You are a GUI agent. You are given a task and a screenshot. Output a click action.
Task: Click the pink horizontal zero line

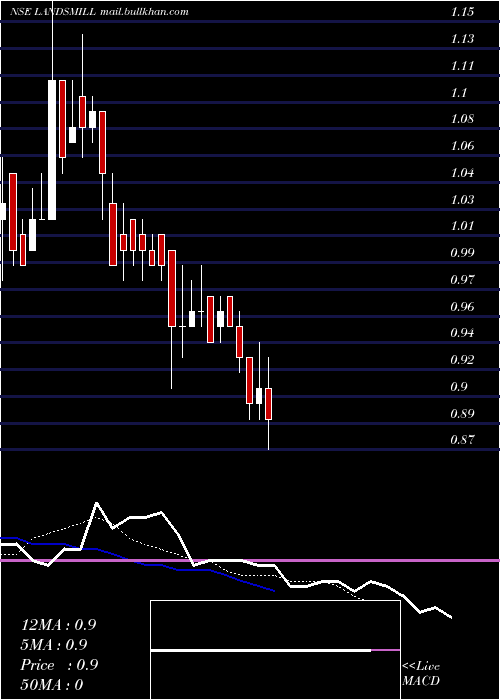250,560
